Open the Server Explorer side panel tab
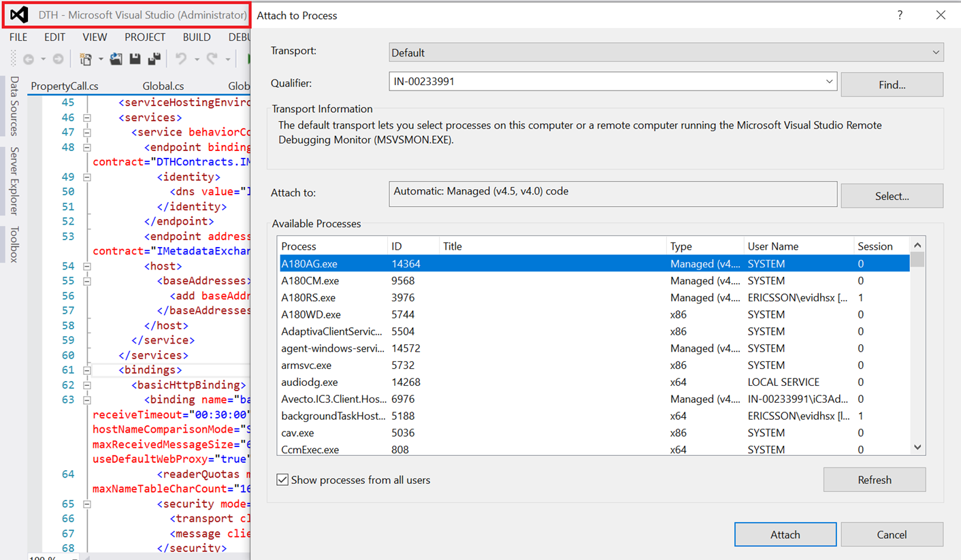Image resolution: width=961 pixels, height=560 pixels. 14,181
